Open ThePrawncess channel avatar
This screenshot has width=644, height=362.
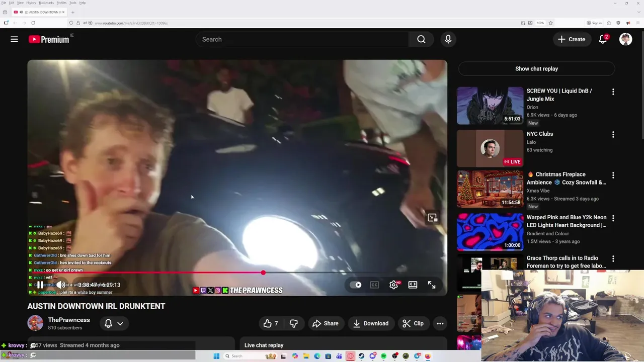(x=35, y=323)
